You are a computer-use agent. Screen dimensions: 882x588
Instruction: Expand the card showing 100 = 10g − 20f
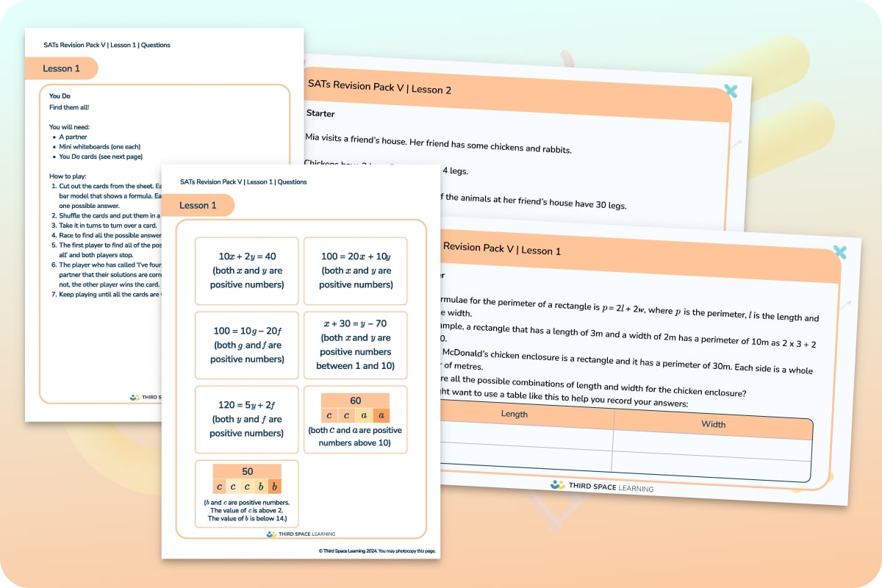click(x=246, y=345)
